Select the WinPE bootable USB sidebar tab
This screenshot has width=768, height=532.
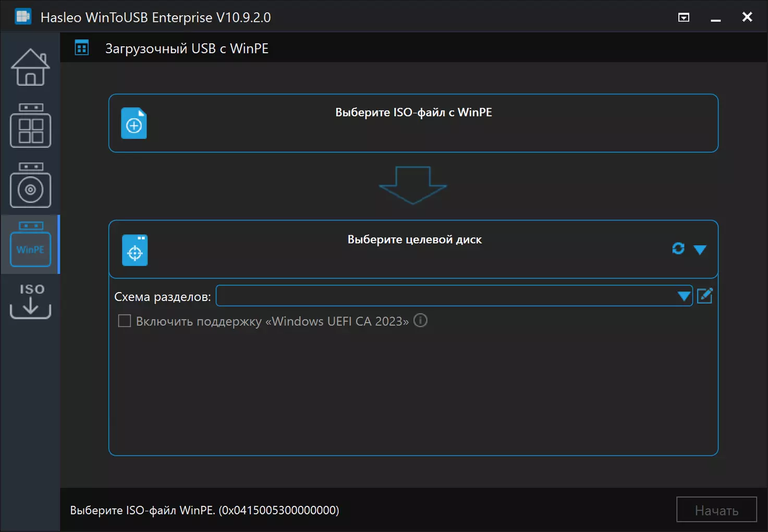[x=30, y=244]
